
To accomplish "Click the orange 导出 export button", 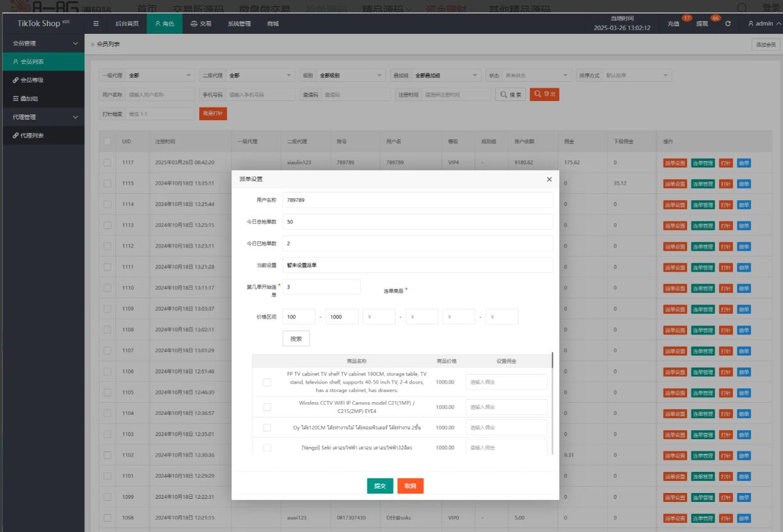I will [x=544, y=94].
